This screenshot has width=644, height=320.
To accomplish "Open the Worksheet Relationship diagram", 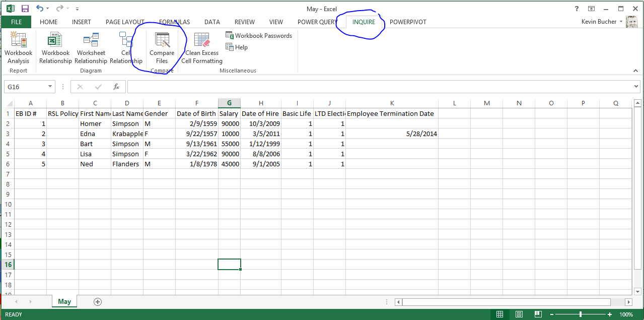I will (91, 48).
